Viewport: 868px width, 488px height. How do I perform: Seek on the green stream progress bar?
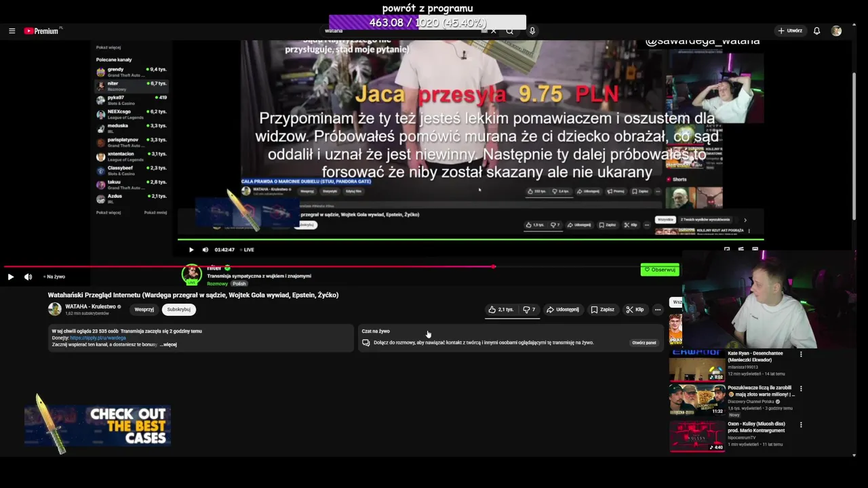(x=471, y=239)
